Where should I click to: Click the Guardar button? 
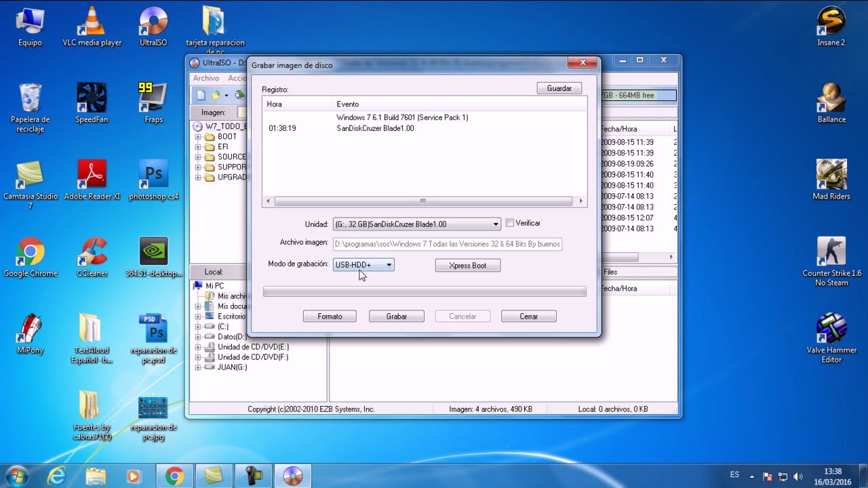click(559, 88)
